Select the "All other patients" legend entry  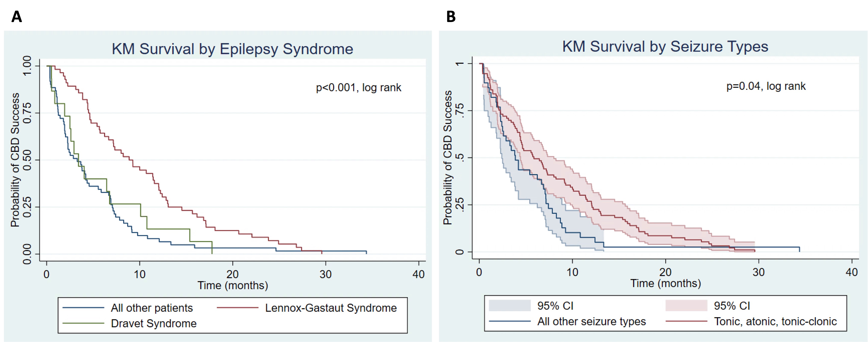point(152,308)
